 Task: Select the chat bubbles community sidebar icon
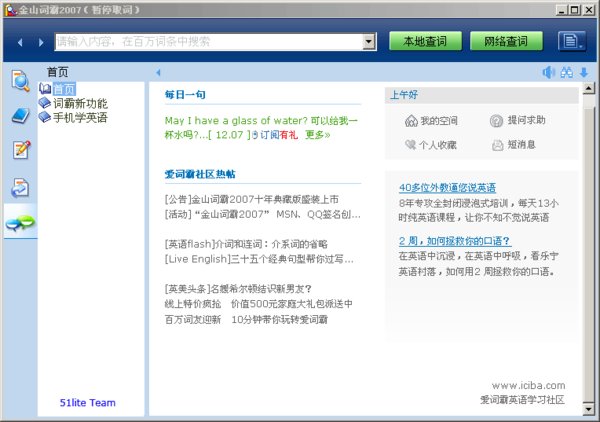point(20,222)
